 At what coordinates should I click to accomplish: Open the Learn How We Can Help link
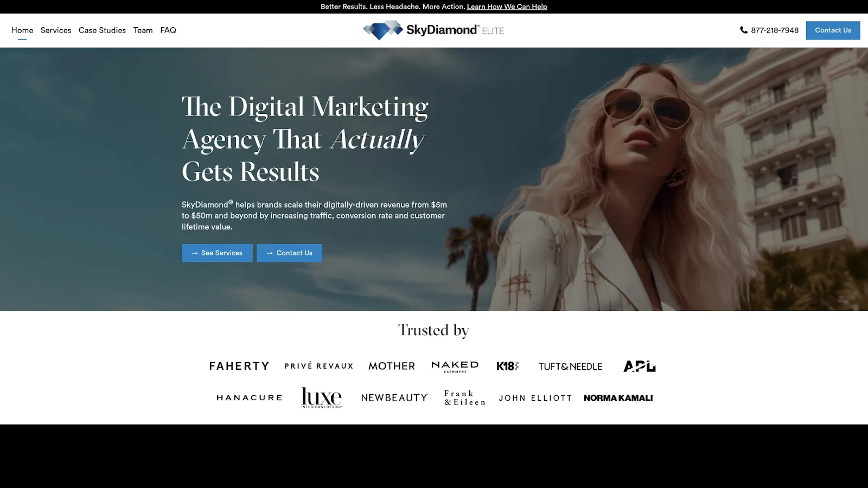pos(507,7)
